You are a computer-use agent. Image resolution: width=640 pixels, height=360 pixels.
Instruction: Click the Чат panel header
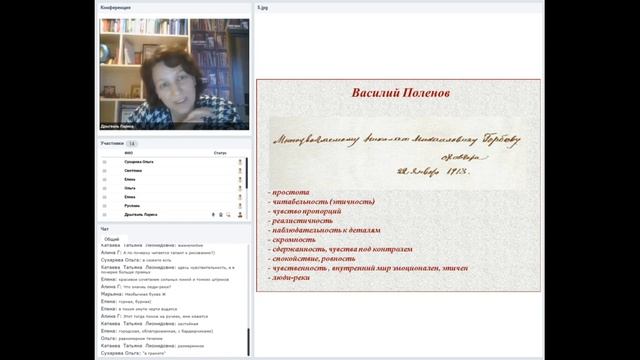click(x=104, y=229)
